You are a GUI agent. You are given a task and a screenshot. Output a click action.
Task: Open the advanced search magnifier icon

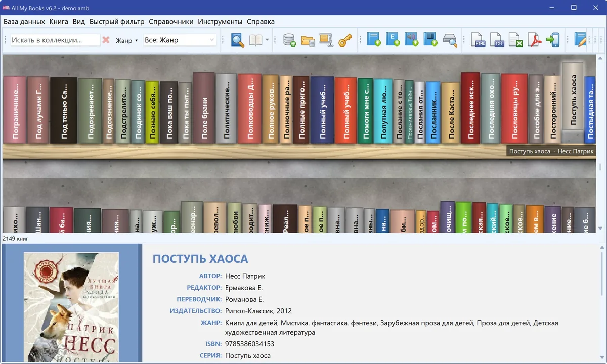click(238, 40)
